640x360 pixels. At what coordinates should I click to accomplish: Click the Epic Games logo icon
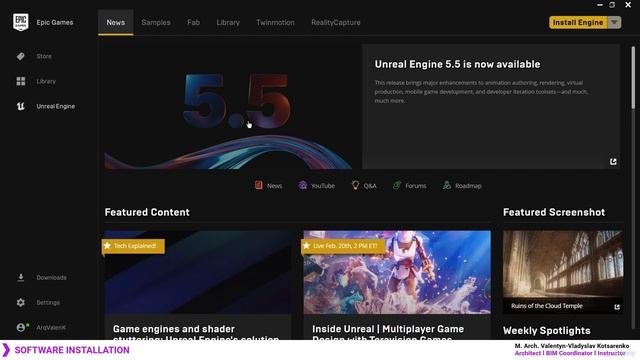pyautogui.click(x=21, y=22)
